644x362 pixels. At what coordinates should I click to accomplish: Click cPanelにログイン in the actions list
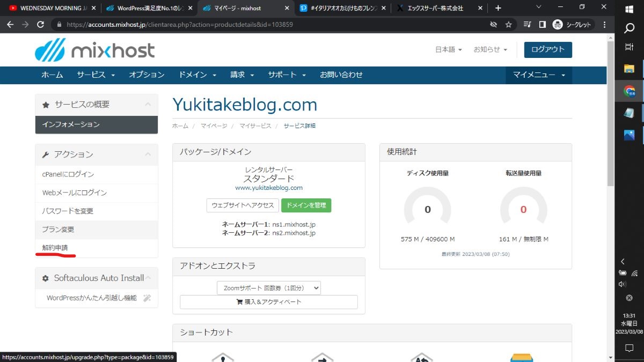click(97, 174)
